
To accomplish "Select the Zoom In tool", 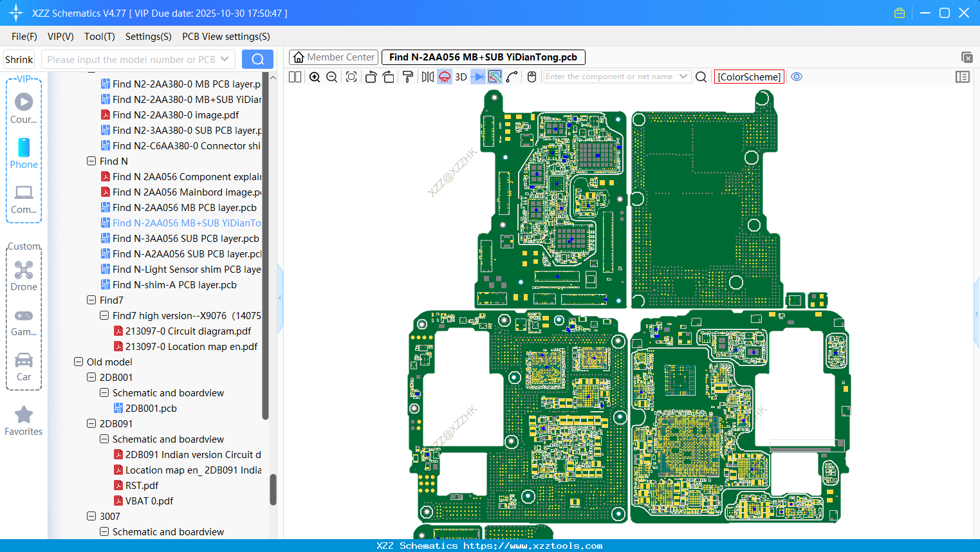I will tap(315, 76).
